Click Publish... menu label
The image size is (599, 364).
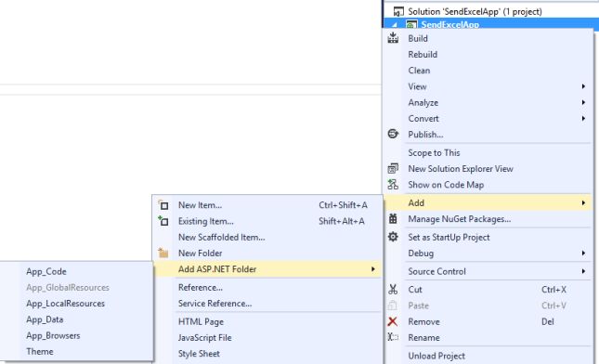425,135
